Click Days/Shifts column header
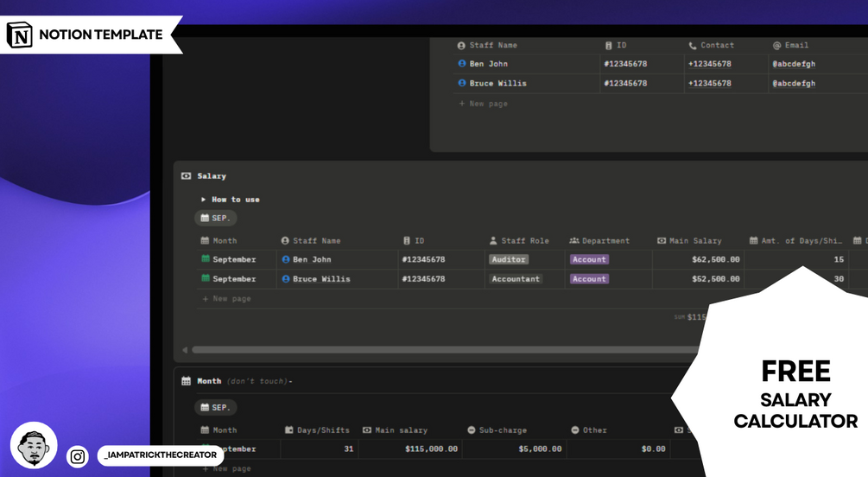 [x=317, y=430]
